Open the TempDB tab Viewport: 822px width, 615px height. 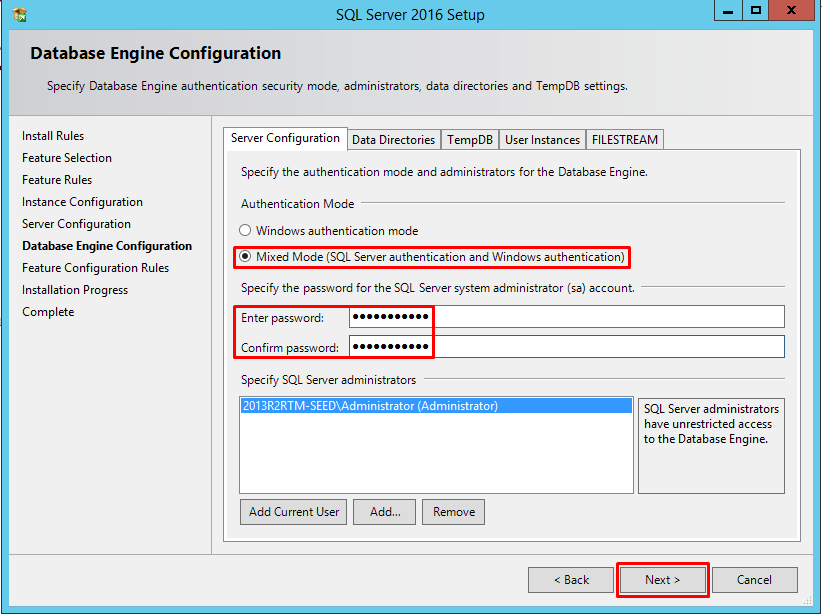(x=470, y=140)
